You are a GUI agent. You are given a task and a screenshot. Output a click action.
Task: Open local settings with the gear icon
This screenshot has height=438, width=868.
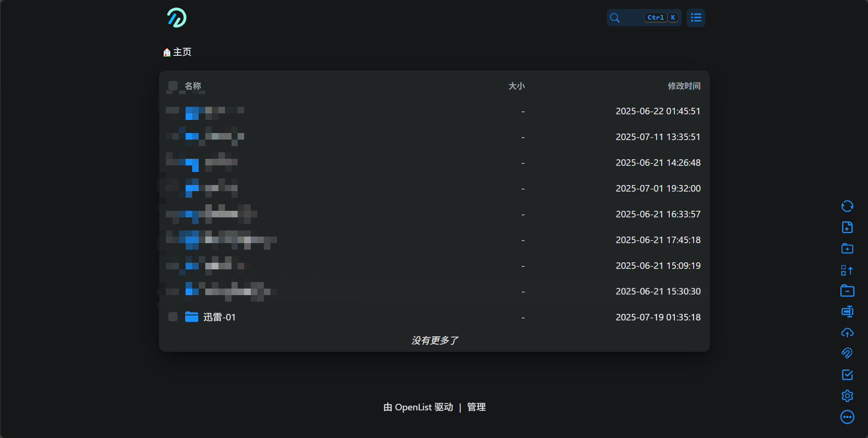[847, 396]
